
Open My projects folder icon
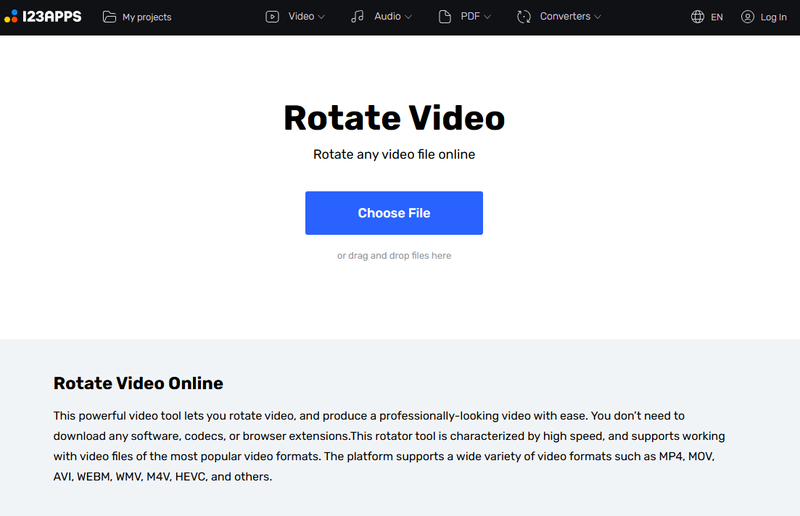(109, 17)
